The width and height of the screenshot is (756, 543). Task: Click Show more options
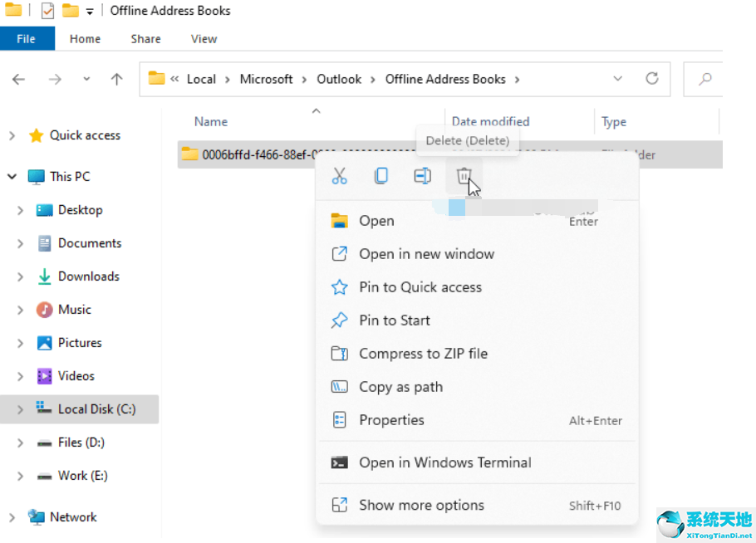click(420, 505)
